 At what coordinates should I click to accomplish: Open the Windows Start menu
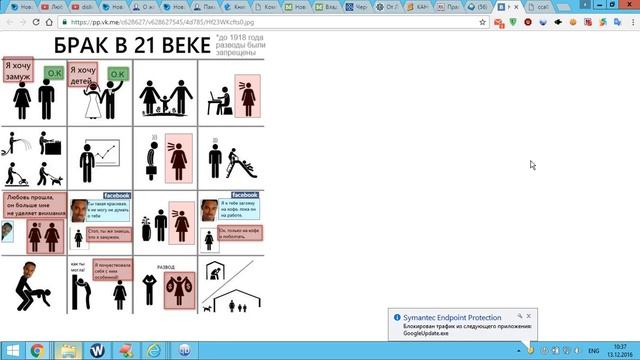[12, 350]
